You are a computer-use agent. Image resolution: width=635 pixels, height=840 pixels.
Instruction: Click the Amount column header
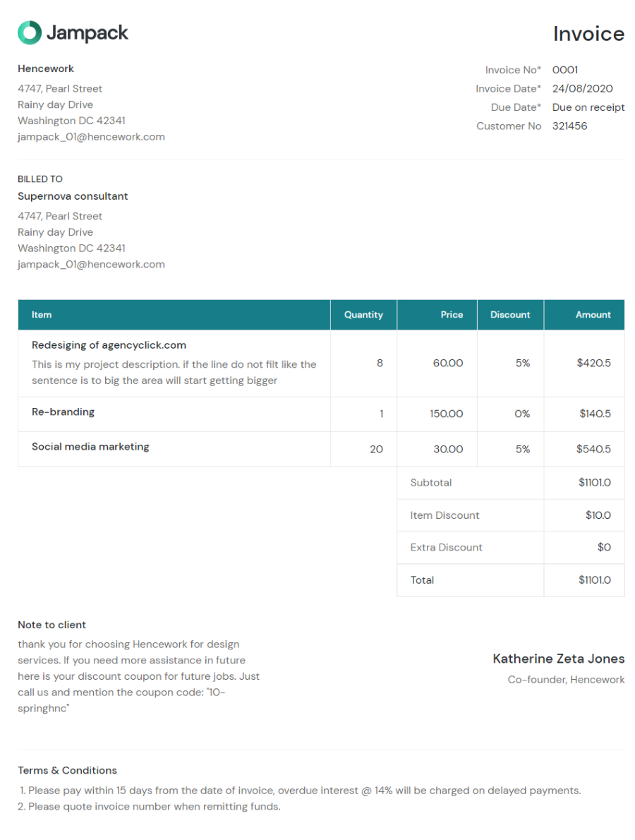pos(593,315)
